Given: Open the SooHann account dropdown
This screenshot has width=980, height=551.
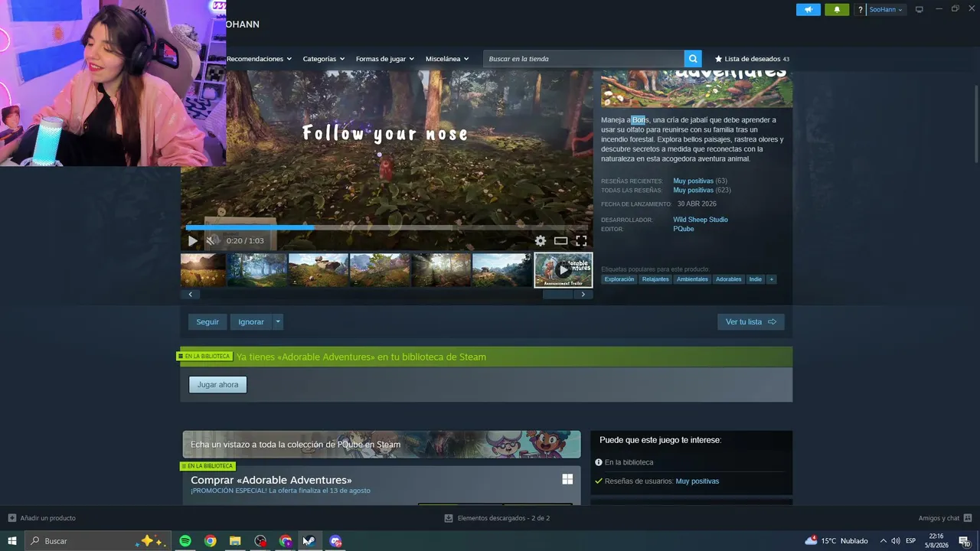Looking at the screenshot, I should point(886,10).
